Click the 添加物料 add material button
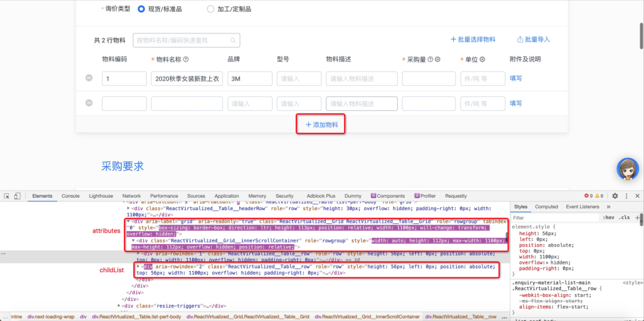644x321 pixels. click(x=322, y=124)
